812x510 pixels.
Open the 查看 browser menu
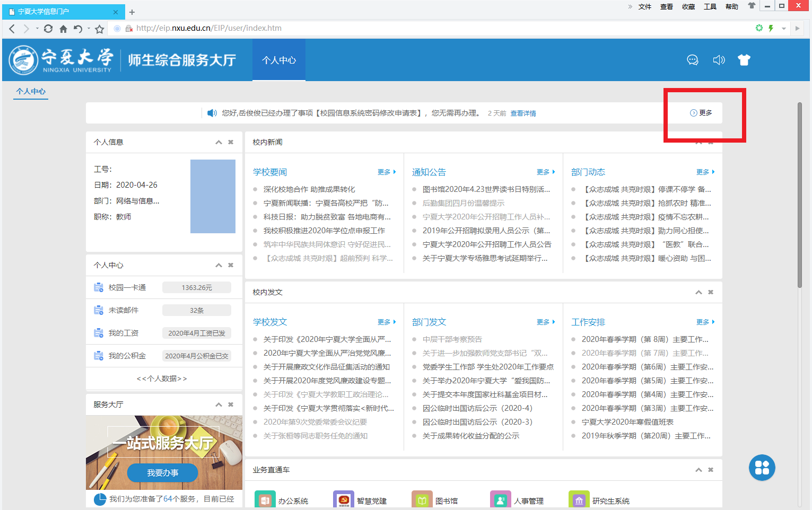pos(667,7)
